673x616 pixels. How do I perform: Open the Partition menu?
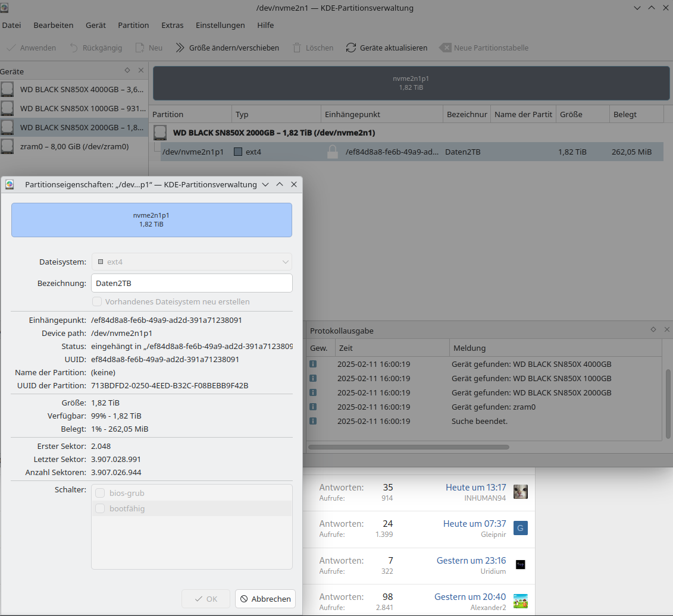pos(133,26)
